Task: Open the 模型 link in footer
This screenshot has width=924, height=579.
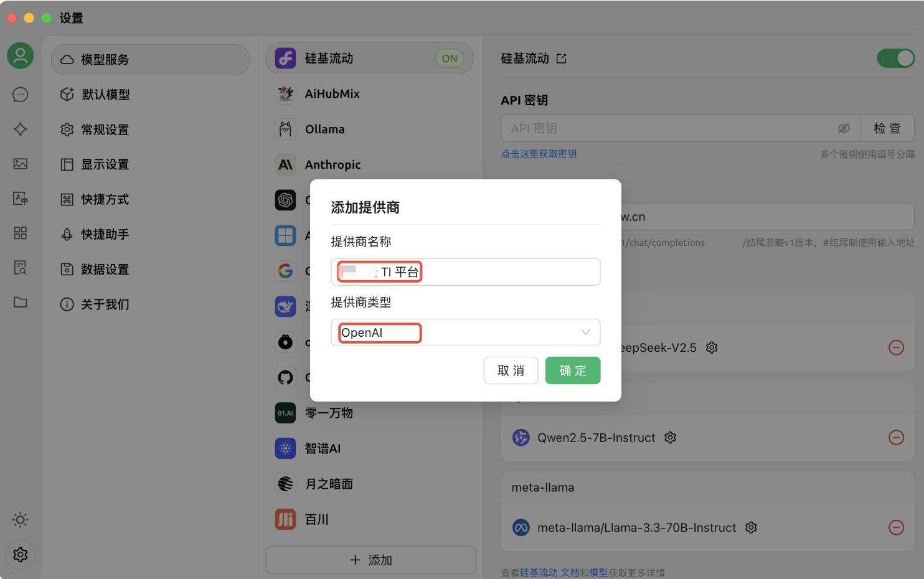Action: point(598,573)
